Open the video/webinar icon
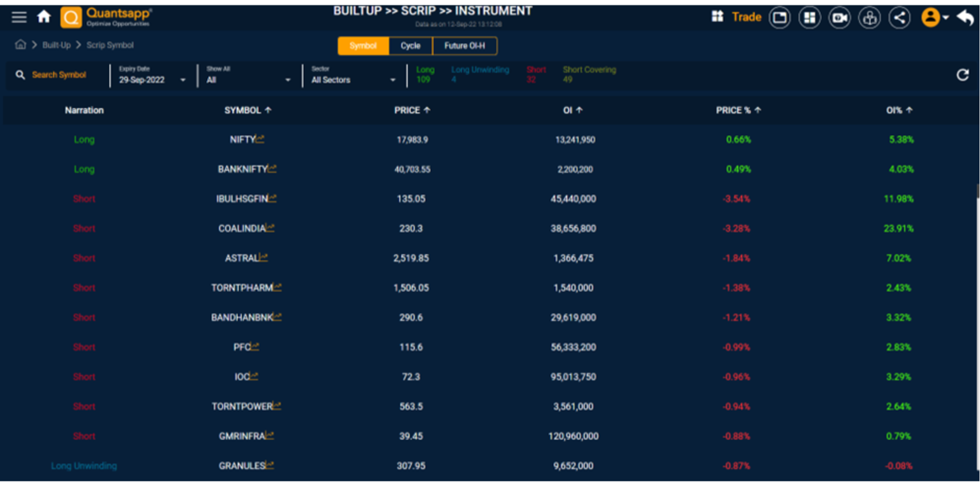Screen dimensions: 980x486 coord(839,17)
